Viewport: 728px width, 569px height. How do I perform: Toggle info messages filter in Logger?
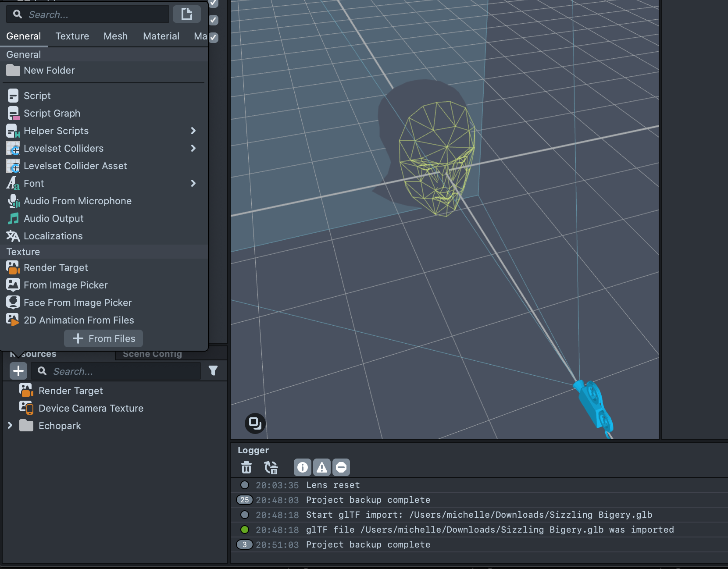pos(302,467)
